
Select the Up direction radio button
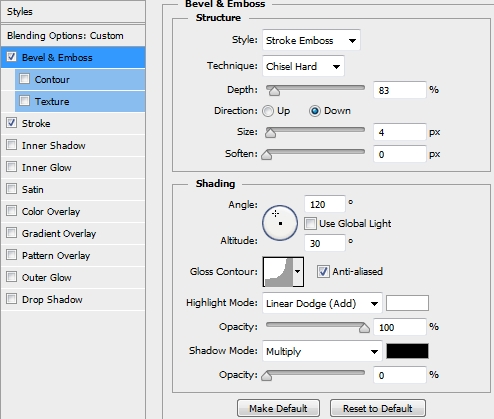(x=268, y=111)
